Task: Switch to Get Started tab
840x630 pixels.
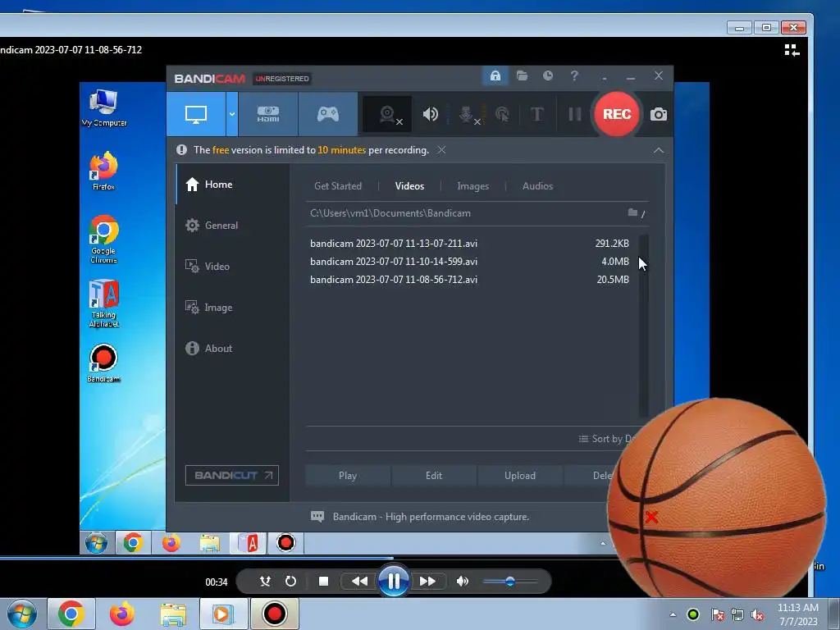Action: (x=338, y=186)
